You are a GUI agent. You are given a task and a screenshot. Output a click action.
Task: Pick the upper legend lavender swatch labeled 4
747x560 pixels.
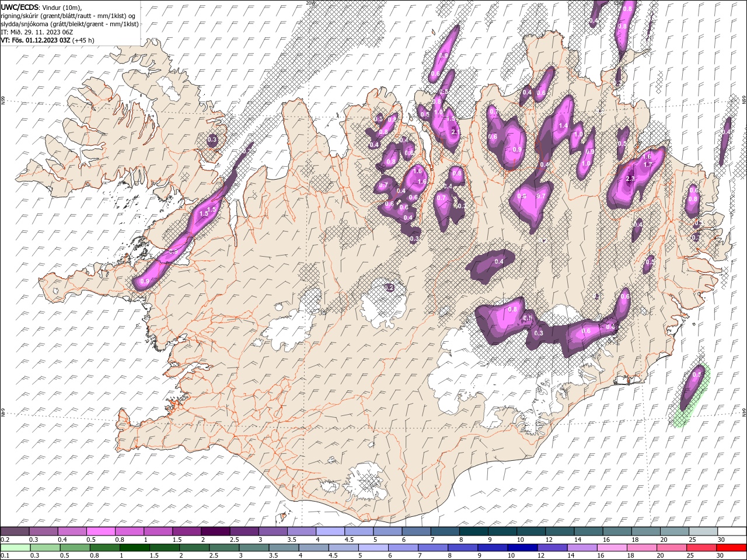tap(330, 531)
